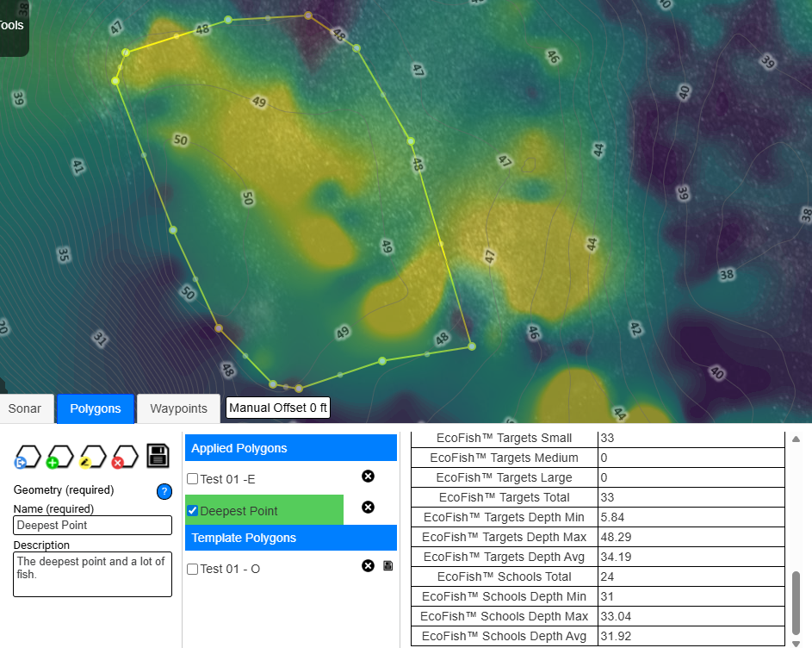Click the edit polygon pencil icon
Viewport: 812px width, 648px height.
coord(92,457)
